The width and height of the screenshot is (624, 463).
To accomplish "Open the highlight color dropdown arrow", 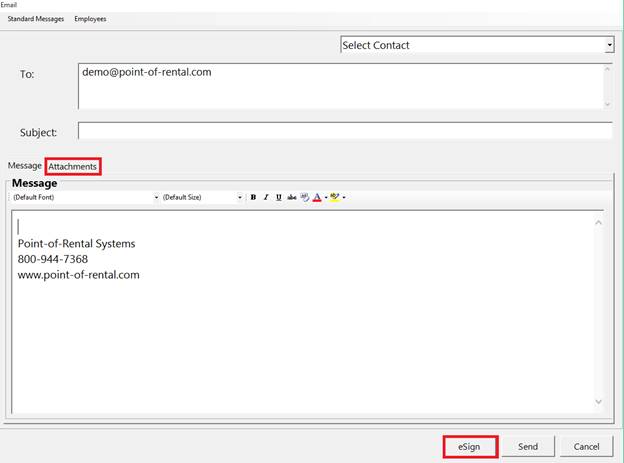I will [344, 198].
